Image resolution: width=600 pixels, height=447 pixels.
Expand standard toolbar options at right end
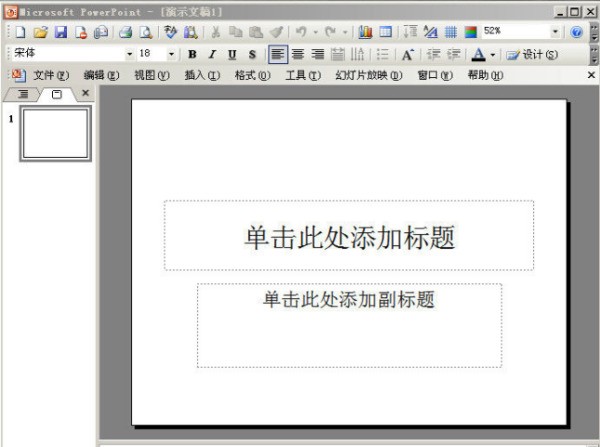tap(594, 32)
